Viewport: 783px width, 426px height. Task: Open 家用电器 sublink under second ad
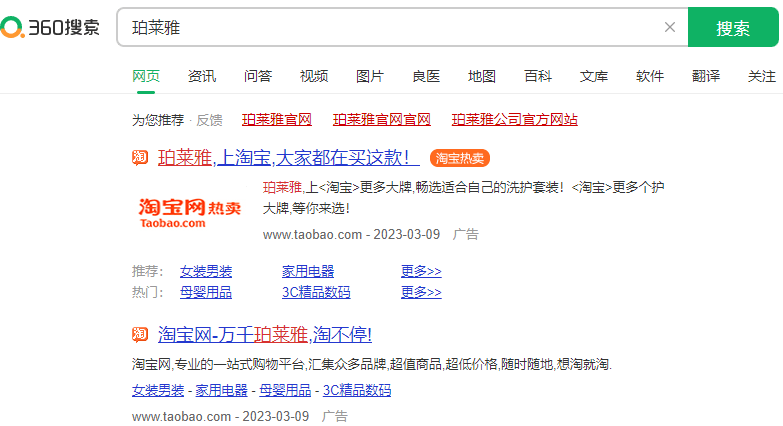pyautogui.click(x=221, y=390)
